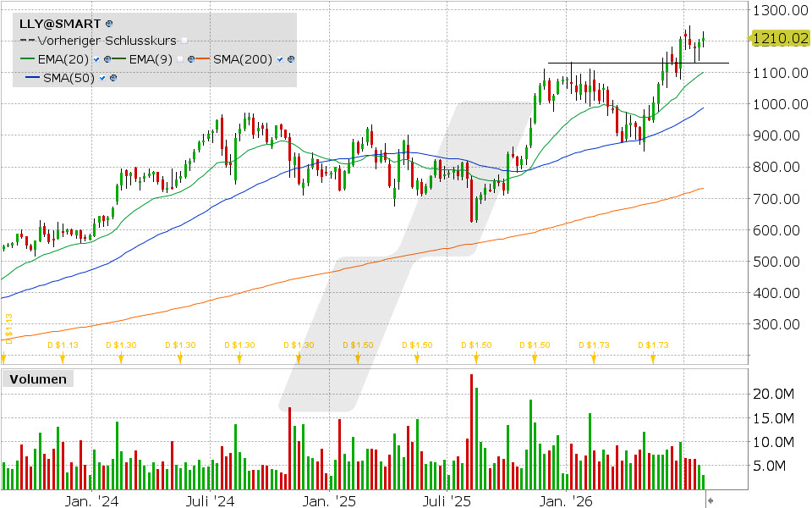Open the SMA(50) indicator settings icon
This screenshot has height=508, width=812.
click(x=112, y=78)
